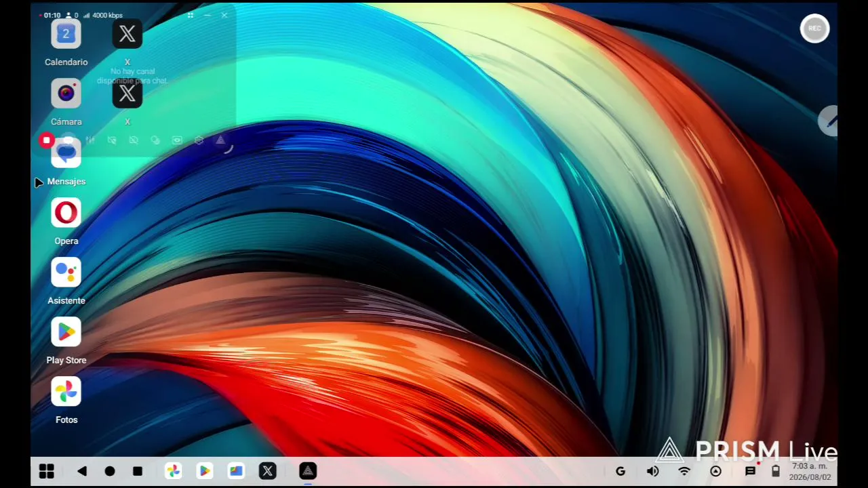Click the 4000 kbps bitrate indicator
This screenshot has height=488, width=868.
pos(107,15)
